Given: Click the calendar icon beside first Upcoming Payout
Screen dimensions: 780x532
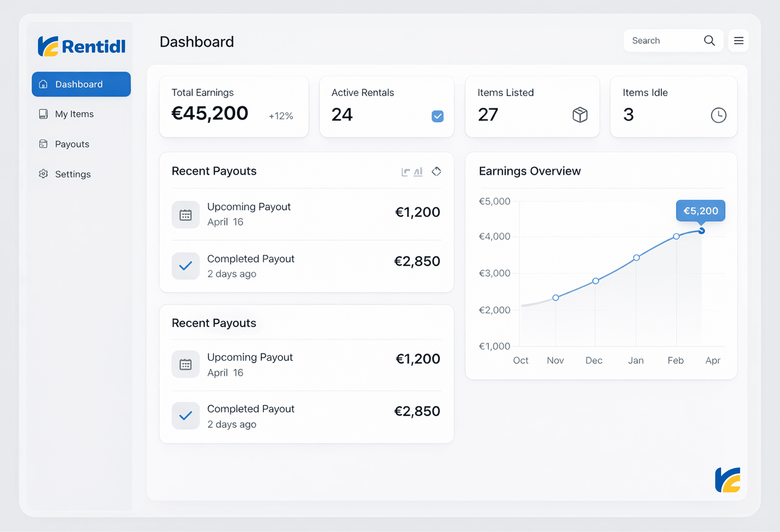Looking at the screenshot, I should [x=186, y=215].
